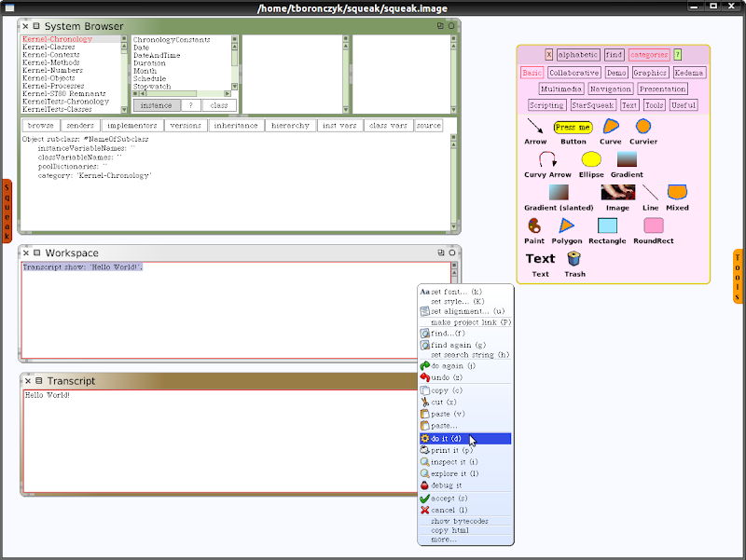Open the Useful category tab
Viewport: 746px width, 560px height.
pos(684,105)
